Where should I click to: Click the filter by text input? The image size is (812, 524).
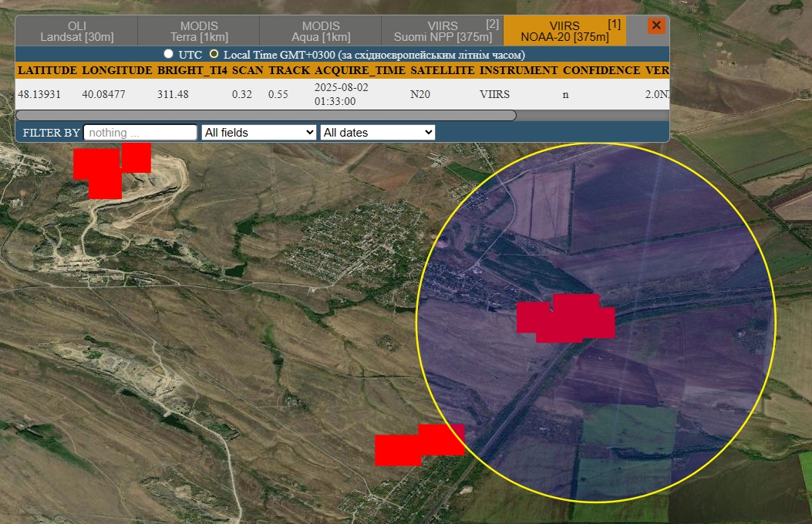click(140, 132)
